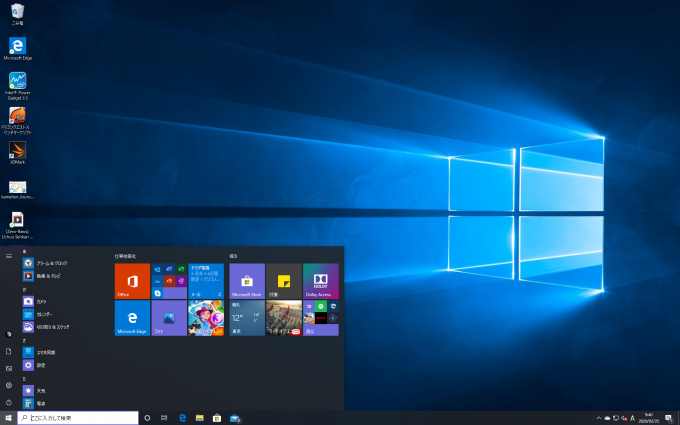This screenshot has width=680, height=425.
Task: Open the Photos tile
Action: coord(169,318)
